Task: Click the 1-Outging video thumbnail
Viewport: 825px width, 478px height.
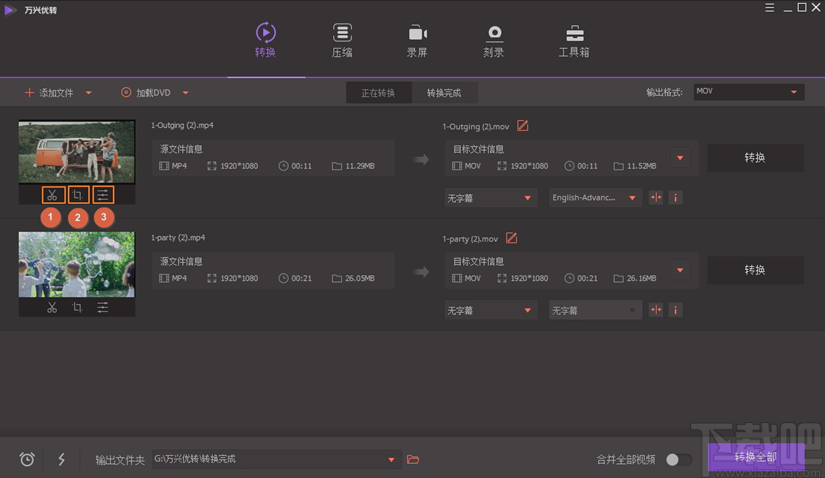Action: 77,152
